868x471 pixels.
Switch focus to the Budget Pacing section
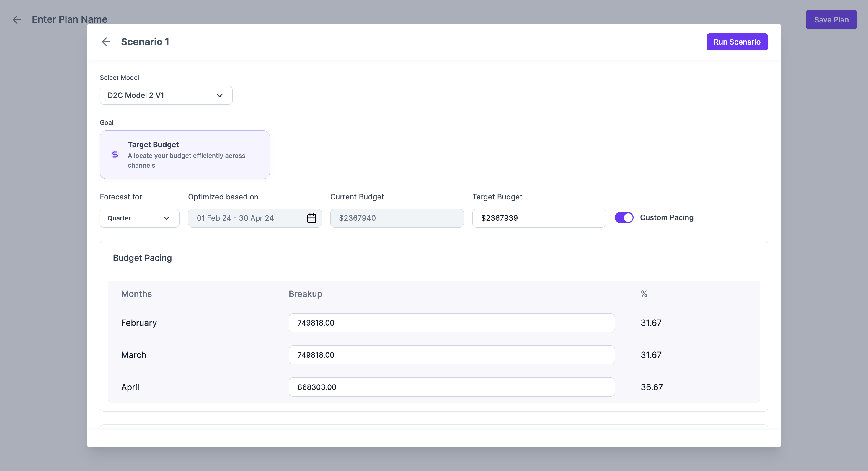(x=142, y=257)
